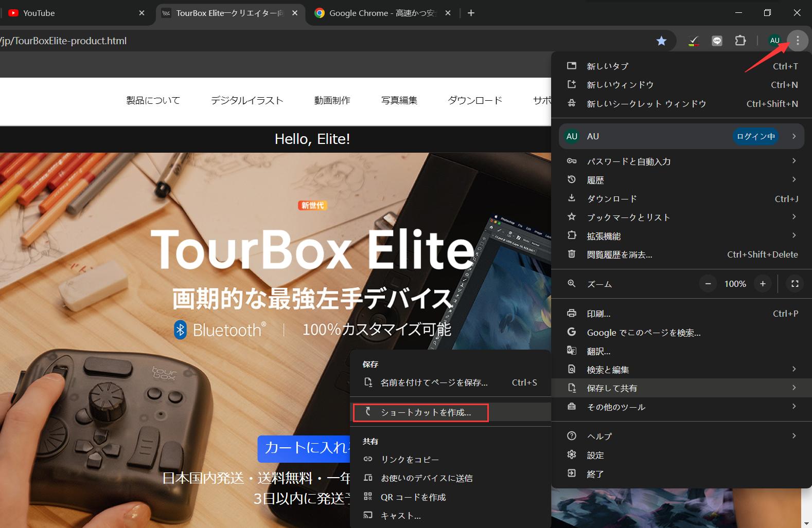Expand ヘルプ submenu arrow
The image size is (812, 528).
[x=794, y=436]
